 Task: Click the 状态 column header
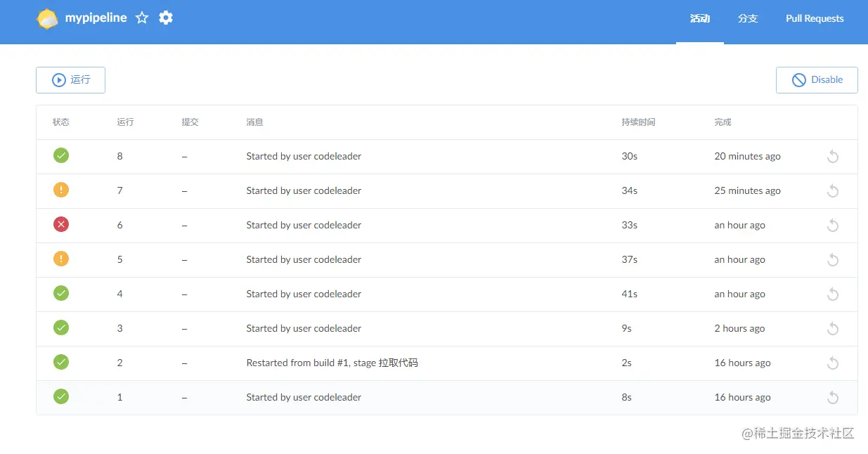(x=61, y=122)
